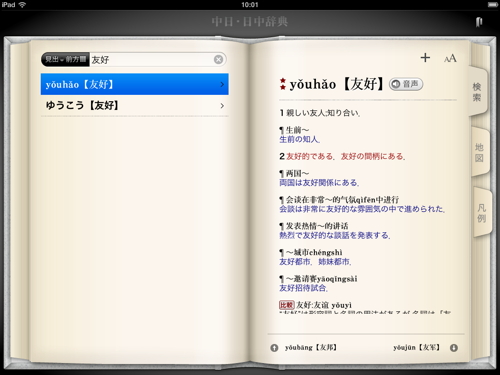Tap translation 両国は友好関係にある
This screenshot has height=375, width=500.
tap(319, 183)
